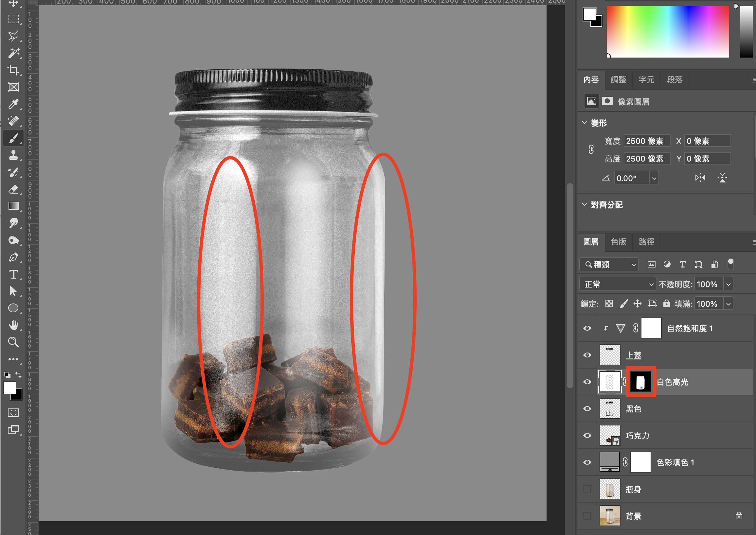Image resolution: width=756 pixels, height=535 pixels.
Task: Select the Ellipse shape tool
Action: point(13,308)
